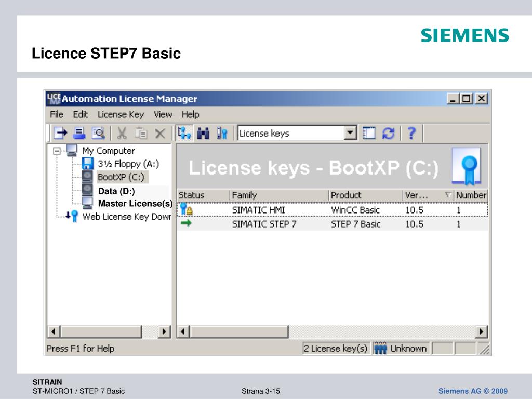Screen dimensions: 532x399
Task: Open the File menu
Action: coord(56,115)
